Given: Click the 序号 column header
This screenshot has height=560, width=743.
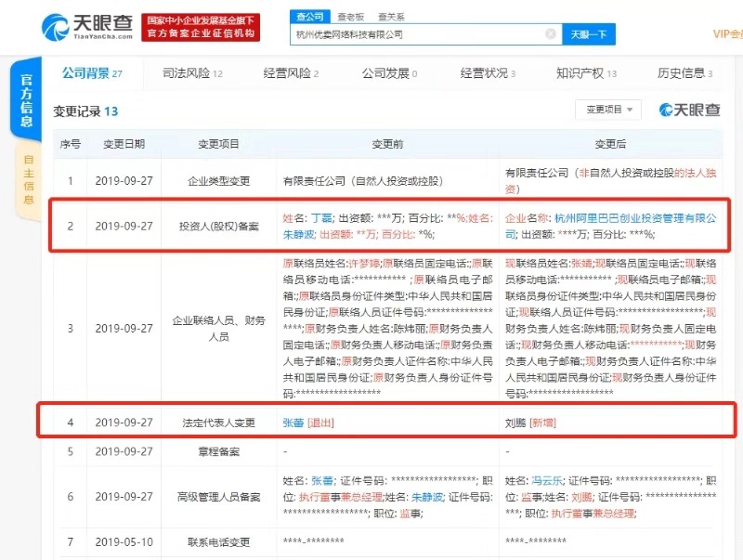Looking at the screenshot, I should click(71, 144).
